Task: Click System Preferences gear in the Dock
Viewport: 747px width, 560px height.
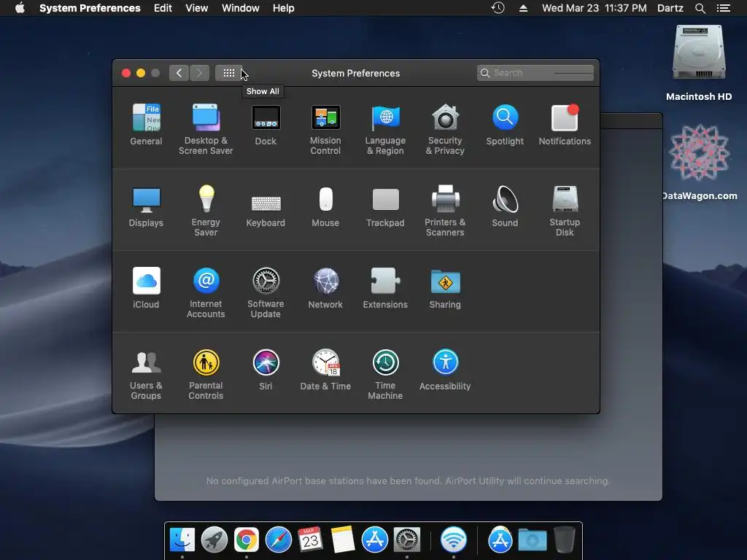Action: coord(407,540)
